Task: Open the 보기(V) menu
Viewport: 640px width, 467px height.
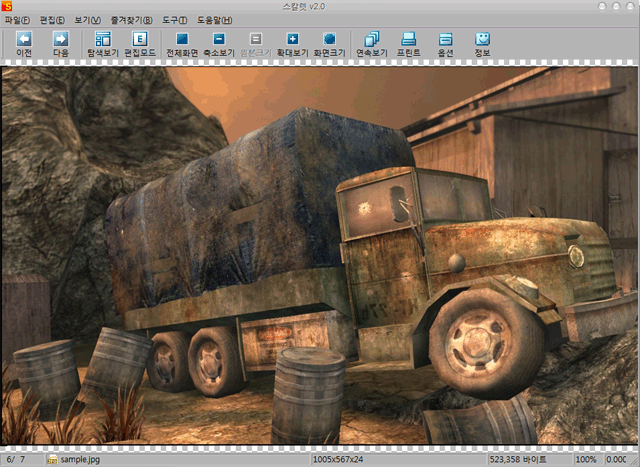Action: pos(87,20)
